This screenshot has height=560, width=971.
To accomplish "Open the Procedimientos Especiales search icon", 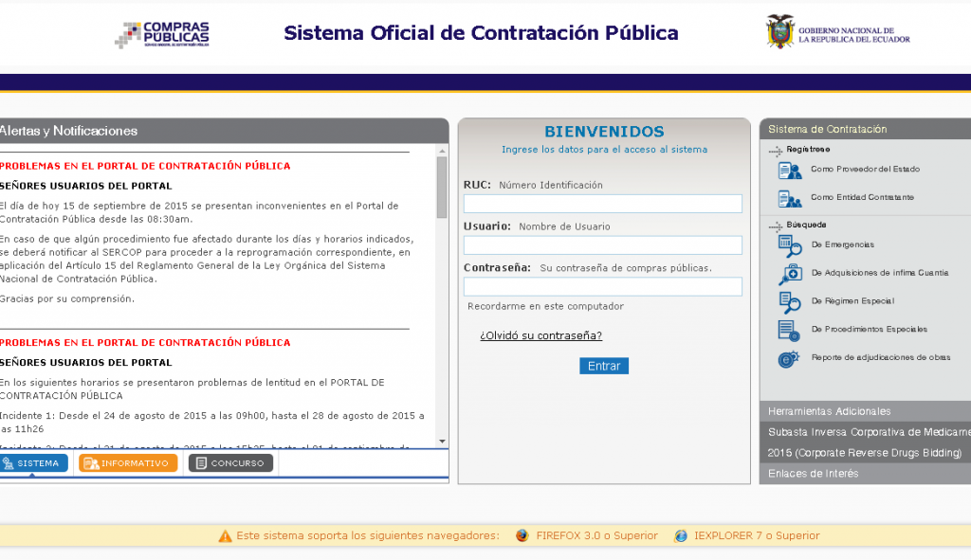I will point(789,331).
